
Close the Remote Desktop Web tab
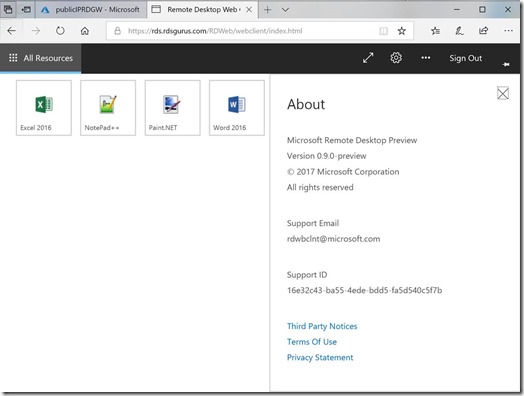pos(249,10)
